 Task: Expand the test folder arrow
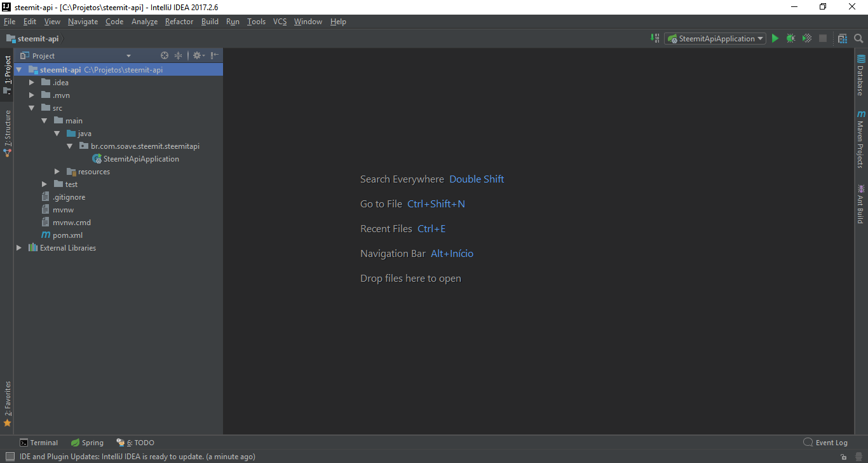pos(44,184)
